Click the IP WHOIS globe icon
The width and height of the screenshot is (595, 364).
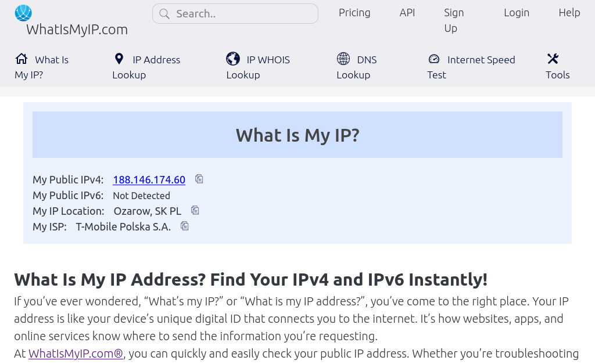coord(233,59)
